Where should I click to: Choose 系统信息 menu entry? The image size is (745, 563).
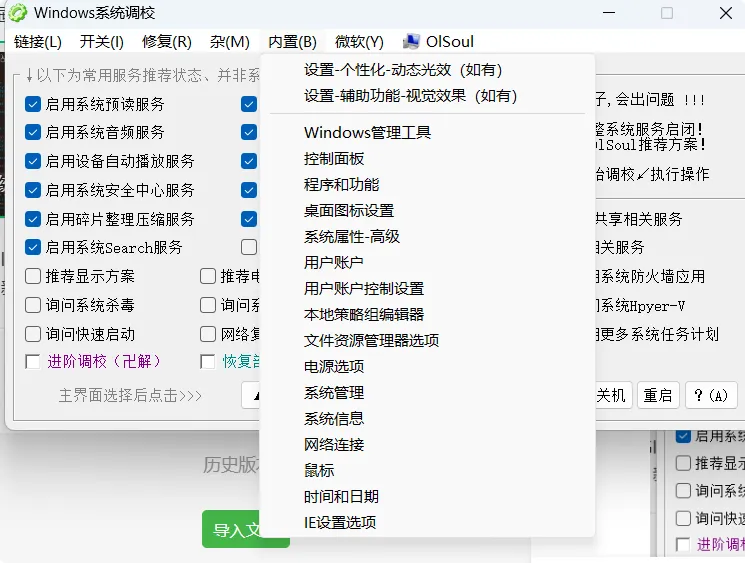click(x=428, y=418)
